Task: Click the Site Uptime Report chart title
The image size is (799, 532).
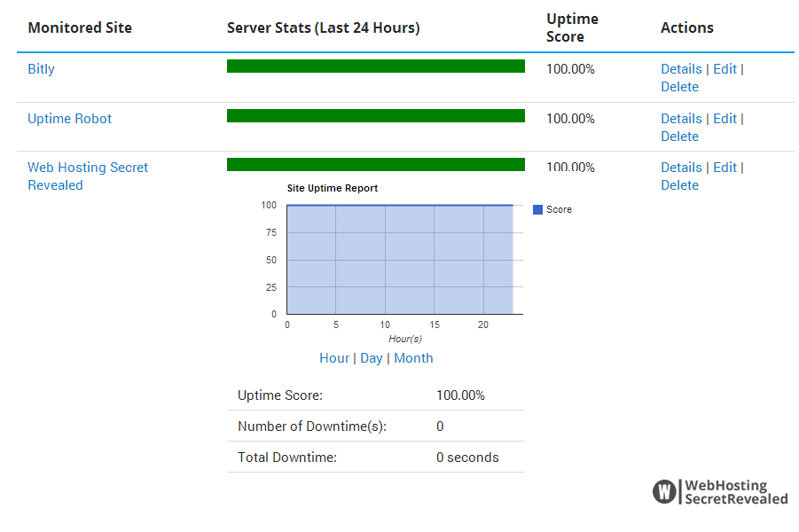Action: click(x=333, y=188)
